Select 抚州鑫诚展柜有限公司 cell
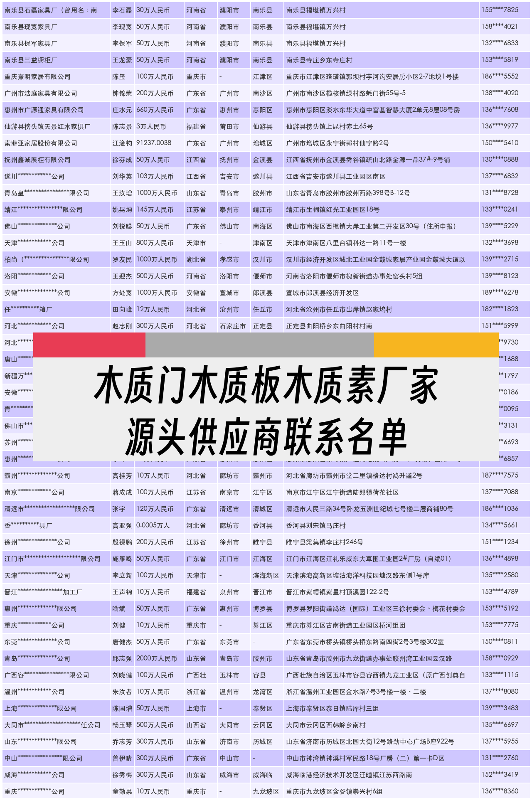The image size is (532, 798). pyautogui.click(x=37, y=160)
